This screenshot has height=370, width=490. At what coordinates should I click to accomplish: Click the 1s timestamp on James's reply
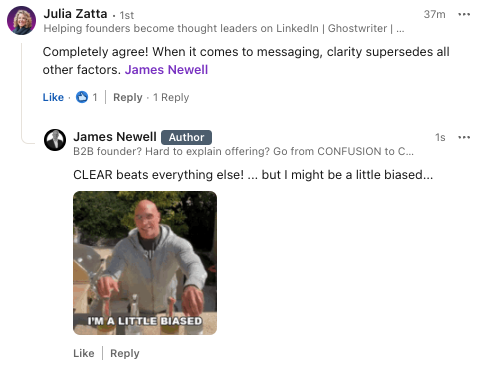(x=440, y=137)
